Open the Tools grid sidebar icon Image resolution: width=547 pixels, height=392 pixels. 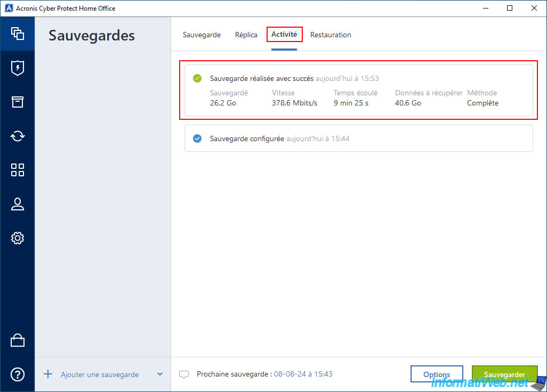coord(18,170)
